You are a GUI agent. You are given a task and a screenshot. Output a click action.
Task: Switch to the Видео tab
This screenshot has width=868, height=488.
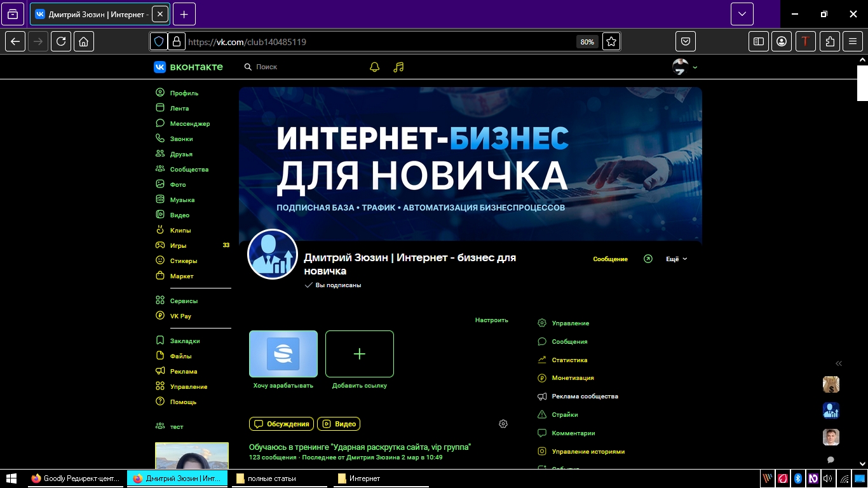(x=339, y=424)
